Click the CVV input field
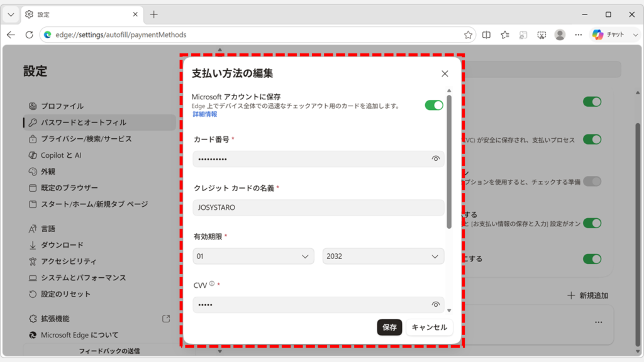Image resolution: width=644 pixels, height=362 pixels. tap(318, 305)
